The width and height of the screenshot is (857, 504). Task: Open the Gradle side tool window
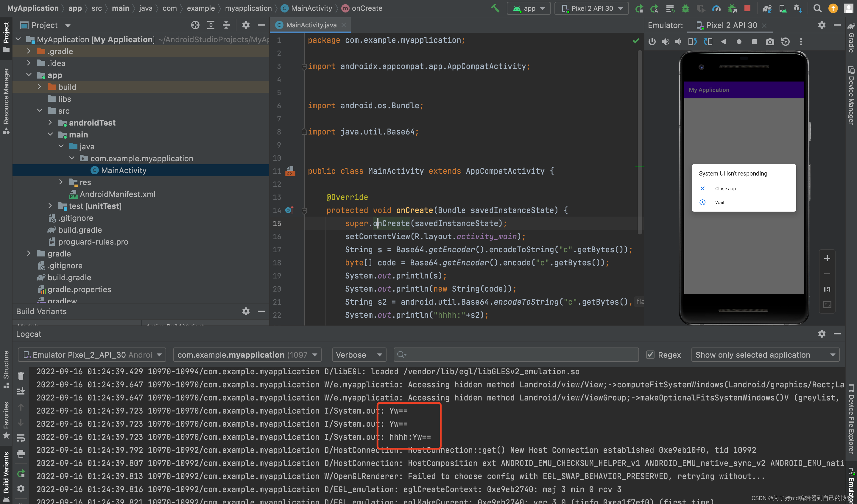pos(851,38)
